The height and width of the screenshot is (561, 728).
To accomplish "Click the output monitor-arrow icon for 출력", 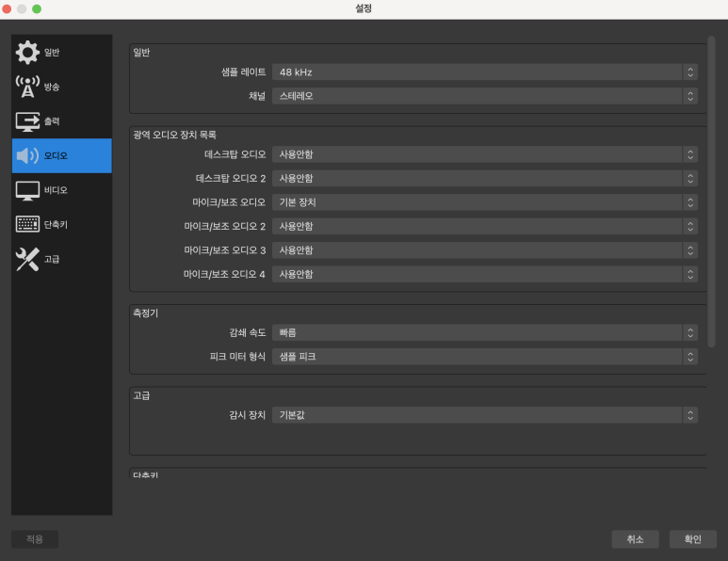I will coord(27,121).
